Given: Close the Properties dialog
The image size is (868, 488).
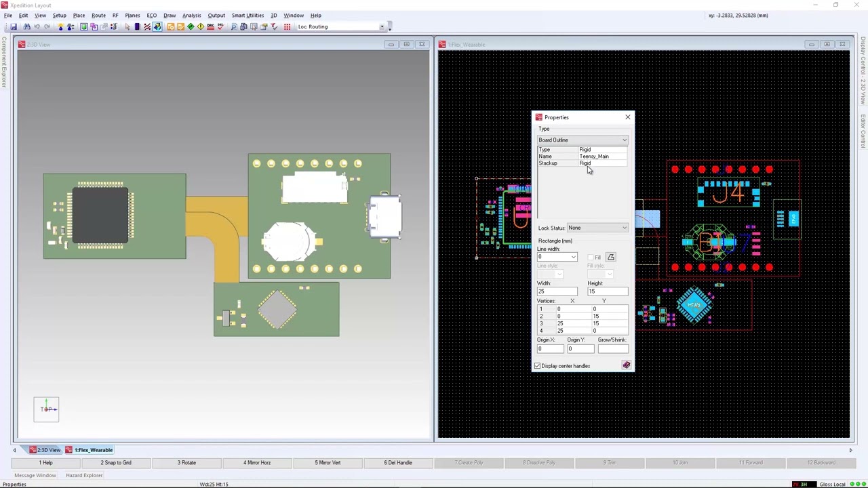Looking at the screenshot, I should pyautogui.click(x=627, y=117).
